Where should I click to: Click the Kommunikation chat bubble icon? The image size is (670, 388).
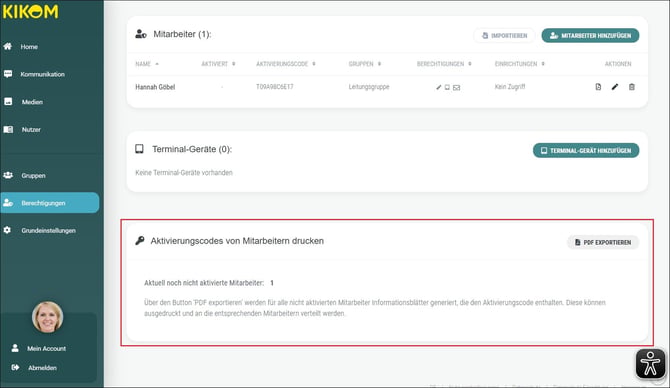click(x=8, y=74)
